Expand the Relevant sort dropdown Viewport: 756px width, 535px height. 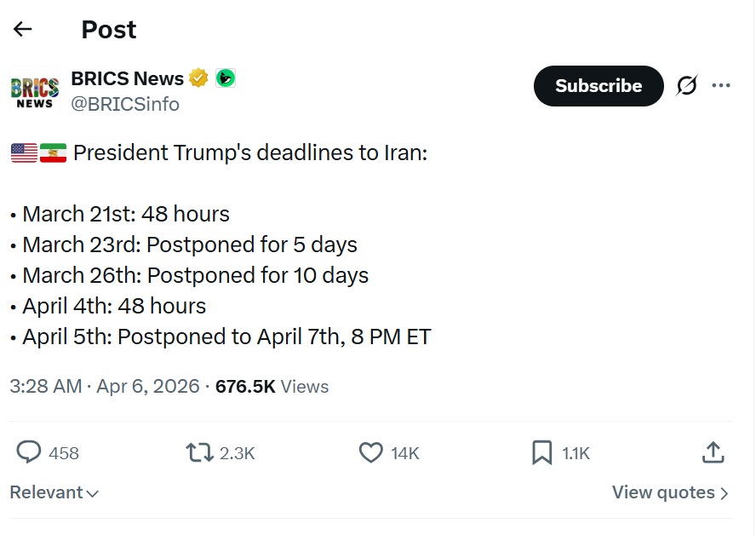click(54, 492)
